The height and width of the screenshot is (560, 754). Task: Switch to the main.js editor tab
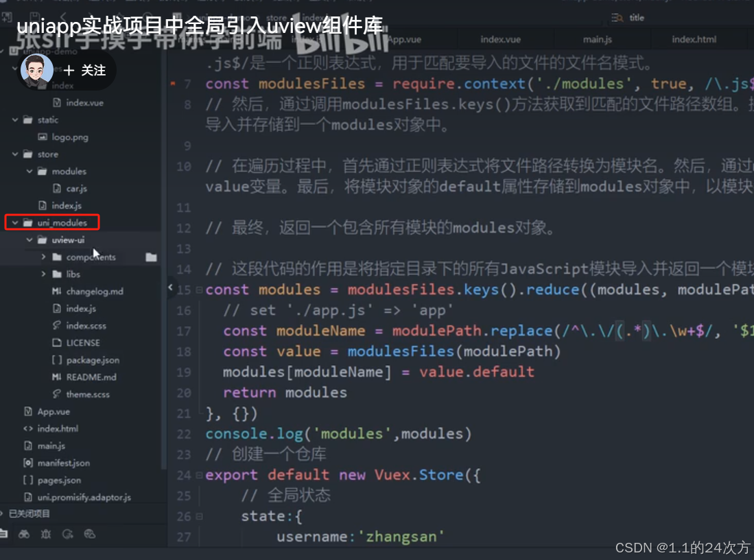[x=598, y=39]
